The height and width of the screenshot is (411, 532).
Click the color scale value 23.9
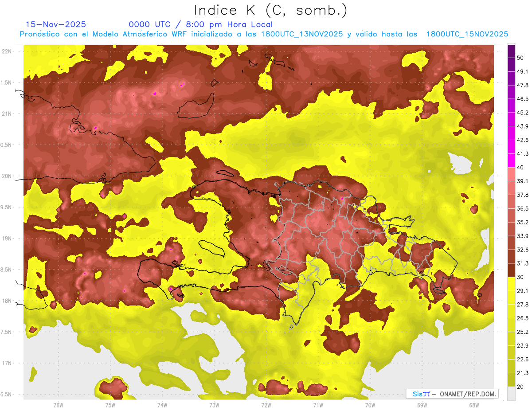[522, 345]
